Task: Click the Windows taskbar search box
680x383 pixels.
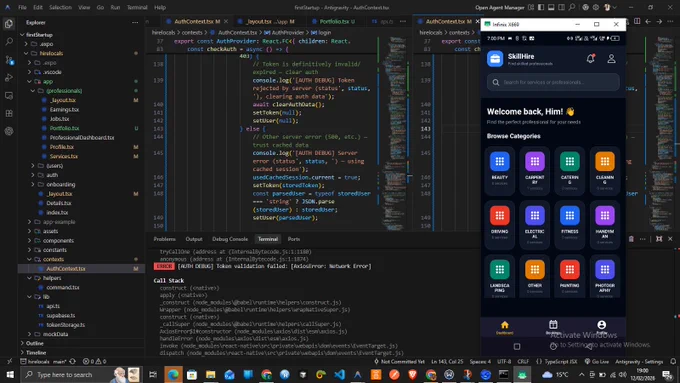Action: point(82,374)
